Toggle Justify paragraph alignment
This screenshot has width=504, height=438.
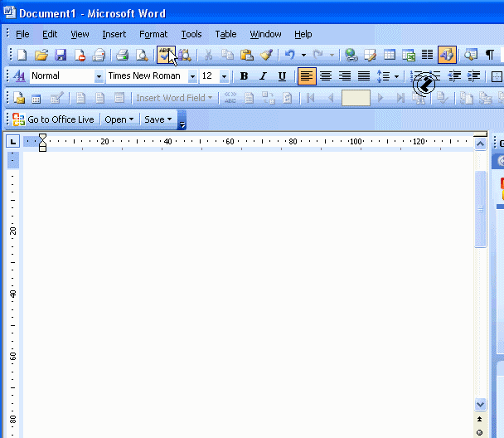(364, 76)
